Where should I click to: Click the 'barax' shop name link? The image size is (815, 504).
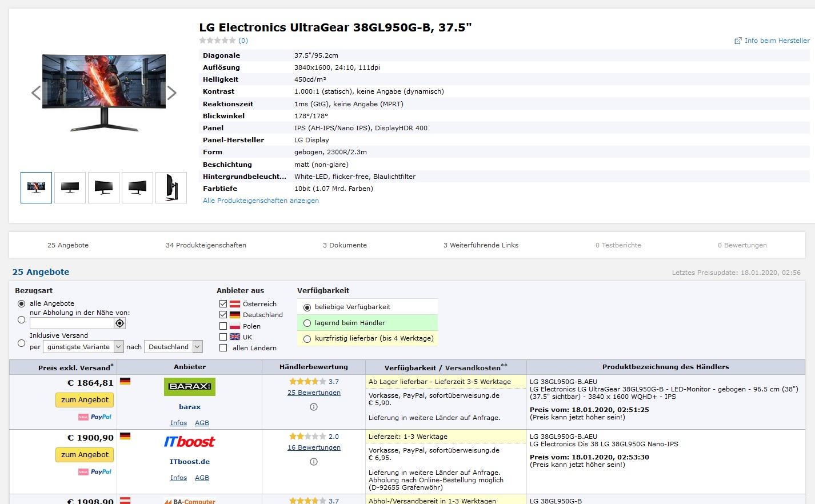[x=190, y=407]
